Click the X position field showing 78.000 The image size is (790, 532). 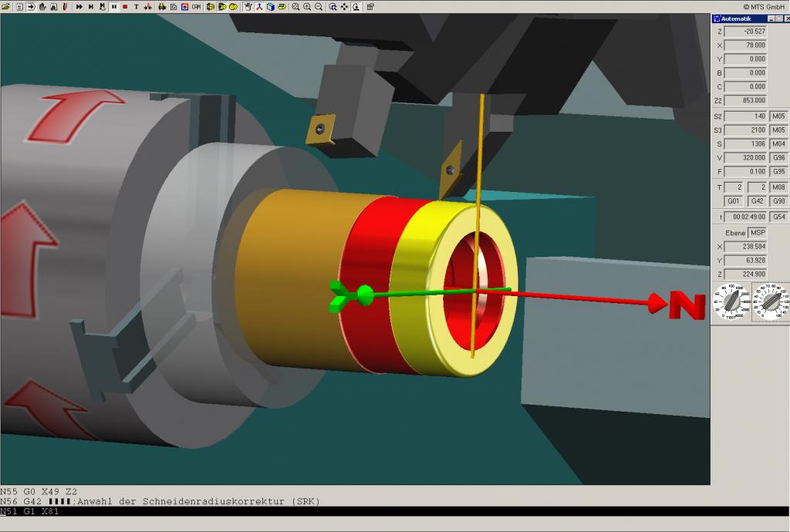tap(745, 45)
